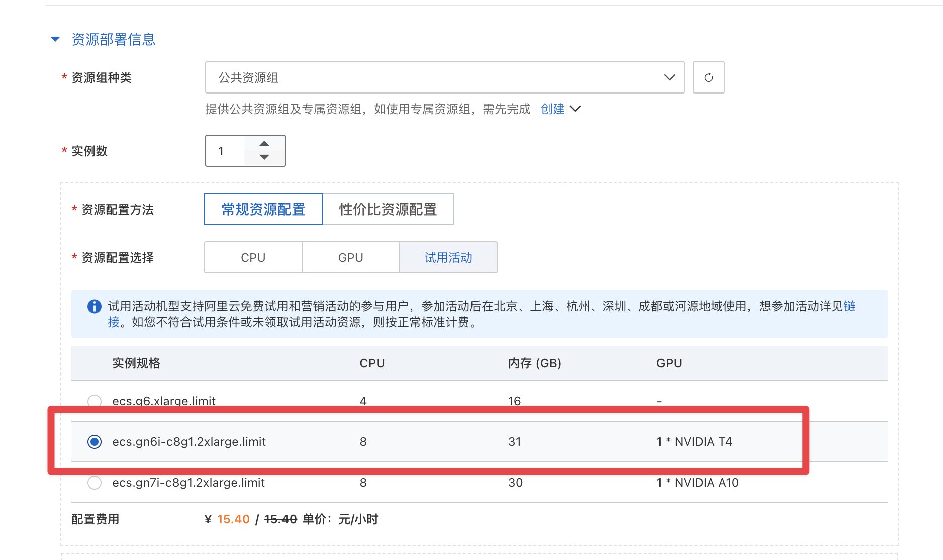This screenshot has width=943, height=560.
Task: Select ecs.gn7i-c8g1.2xlarge.limit radio button
Action: [95, 483]
